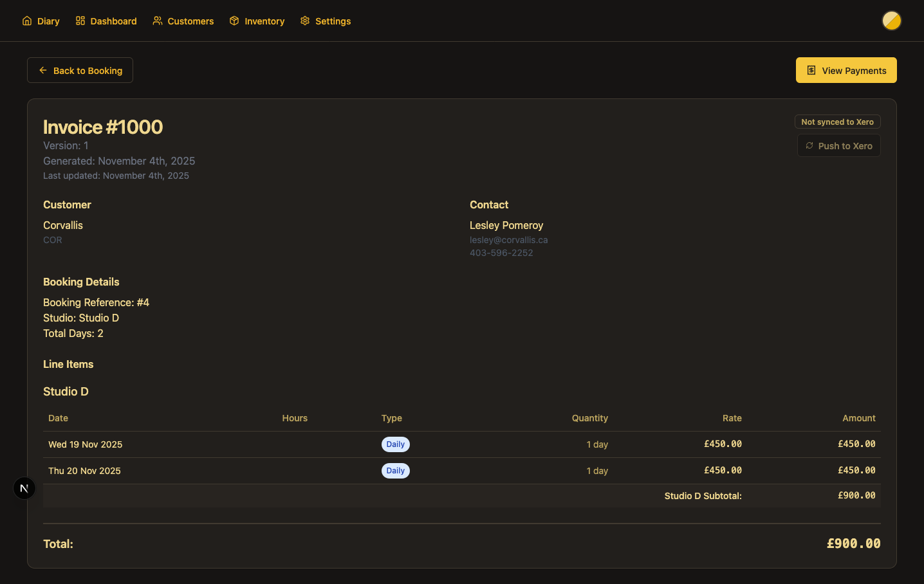
Task: Click the 'Daily' badge for Wed 19 Nov
Action: 395,444
